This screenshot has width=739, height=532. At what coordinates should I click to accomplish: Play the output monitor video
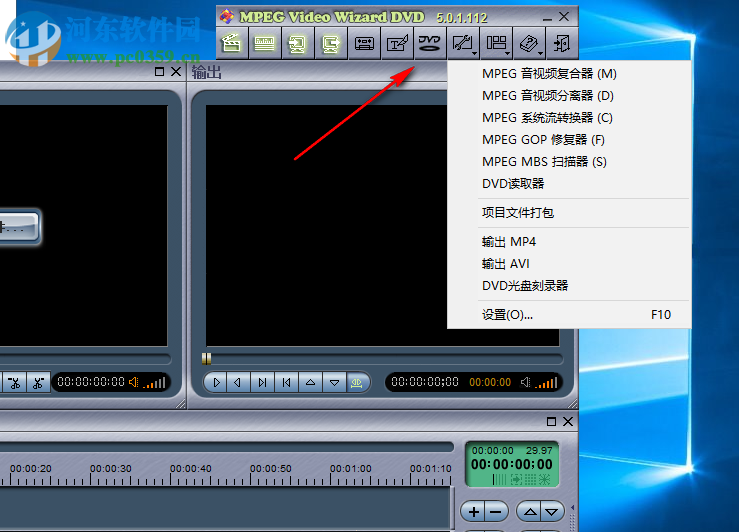pos(216,382)
